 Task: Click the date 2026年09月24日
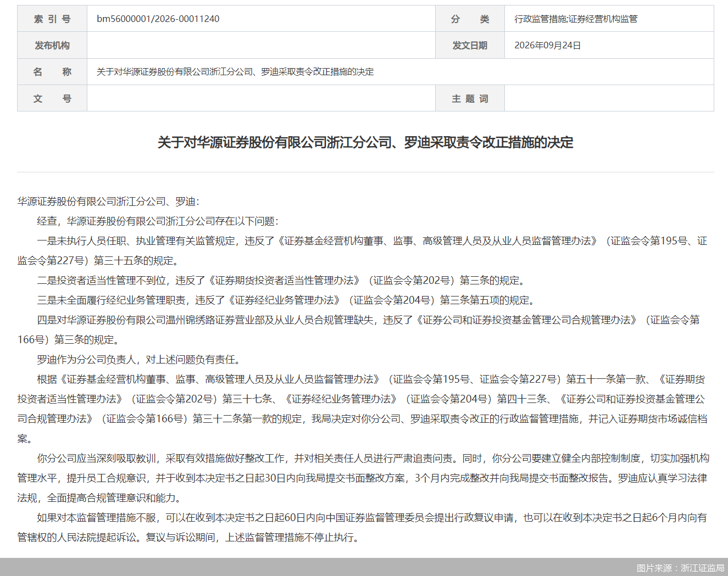point(547,45)
